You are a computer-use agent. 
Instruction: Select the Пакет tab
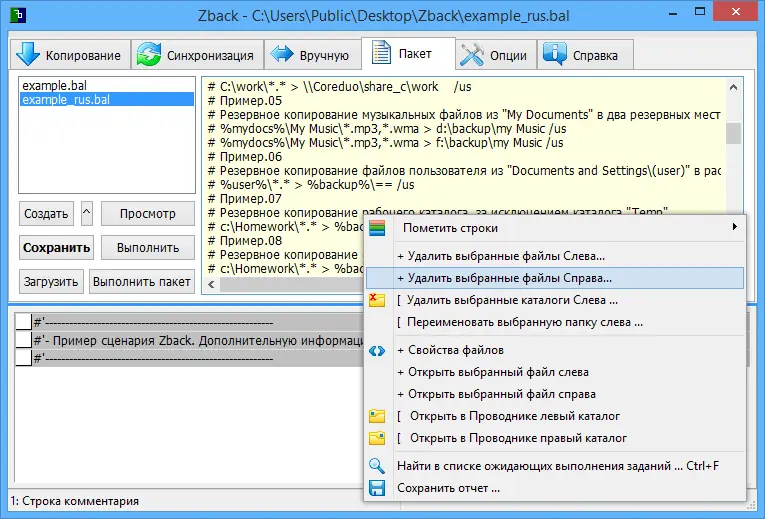pos(408,53)
